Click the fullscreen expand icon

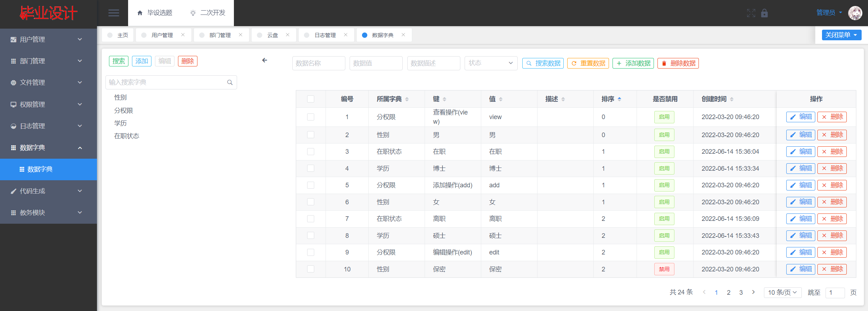tap(751, 13)
